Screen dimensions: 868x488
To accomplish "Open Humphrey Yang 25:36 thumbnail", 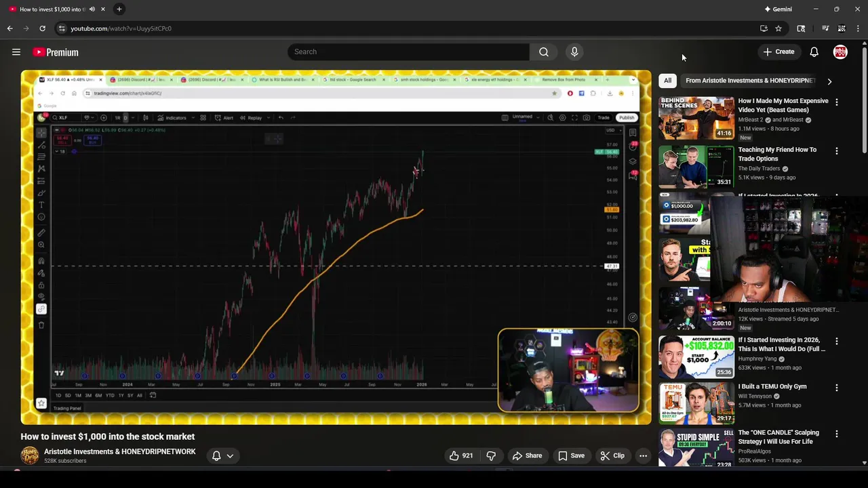I will click(696, 357).
